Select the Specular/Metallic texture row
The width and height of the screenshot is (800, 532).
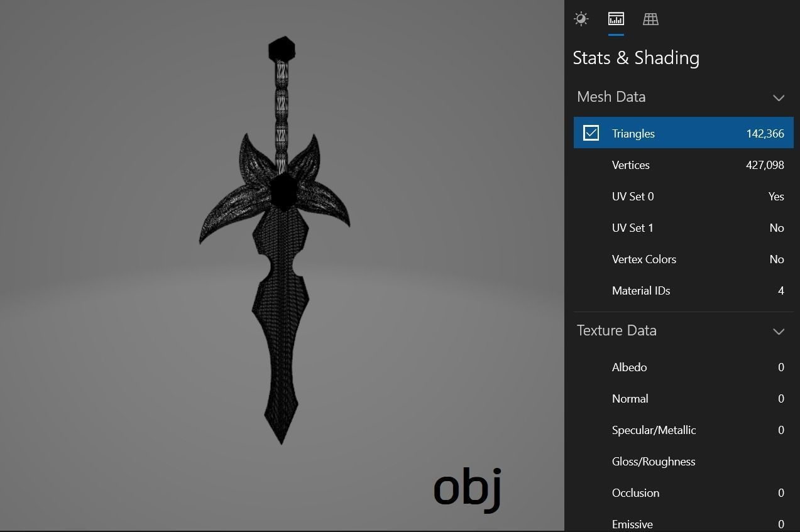pyautogui.click(x=684, y=430)
